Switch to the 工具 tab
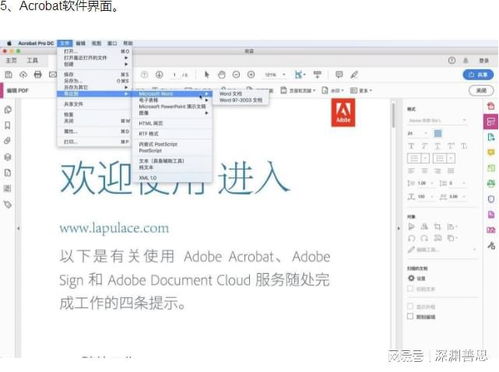The image size is (499, 372). (32, 60)
